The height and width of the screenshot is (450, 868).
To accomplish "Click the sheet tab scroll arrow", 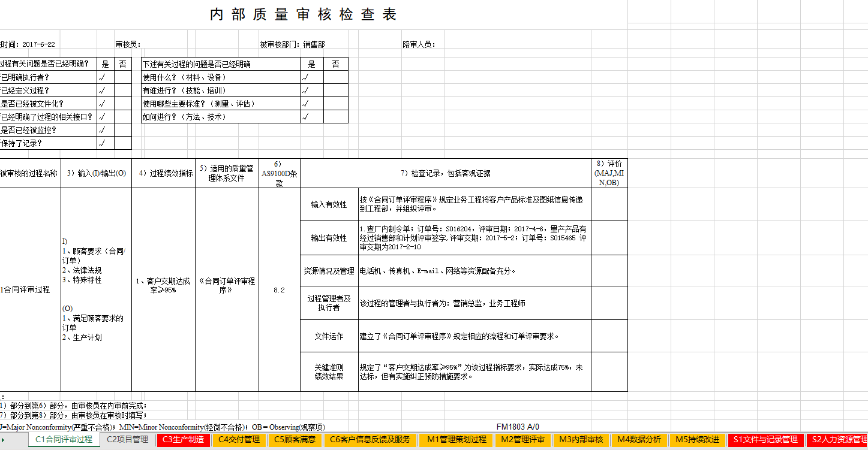I will point(3,440).
